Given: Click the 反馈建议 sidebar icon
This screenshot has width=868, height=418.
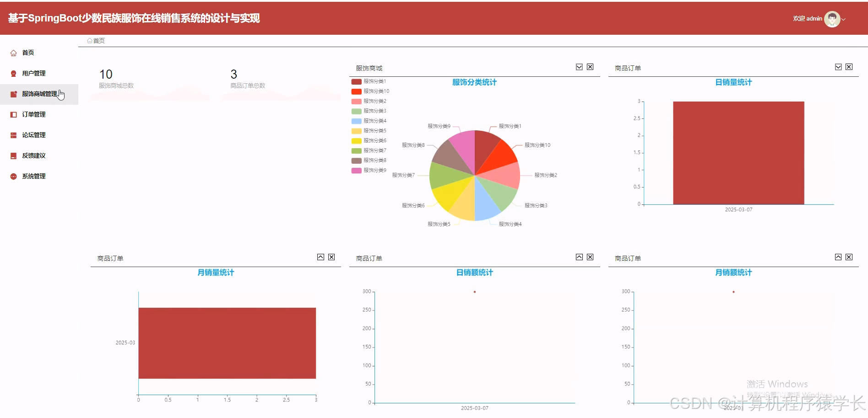Looking at the screenshot, I should coord(13,156).
